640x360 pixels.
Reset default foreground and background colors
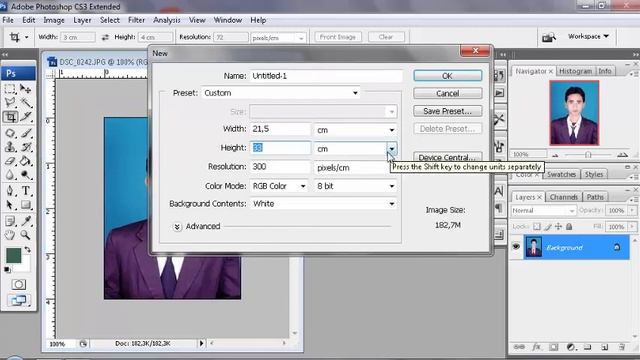click(x=7, y=269)
